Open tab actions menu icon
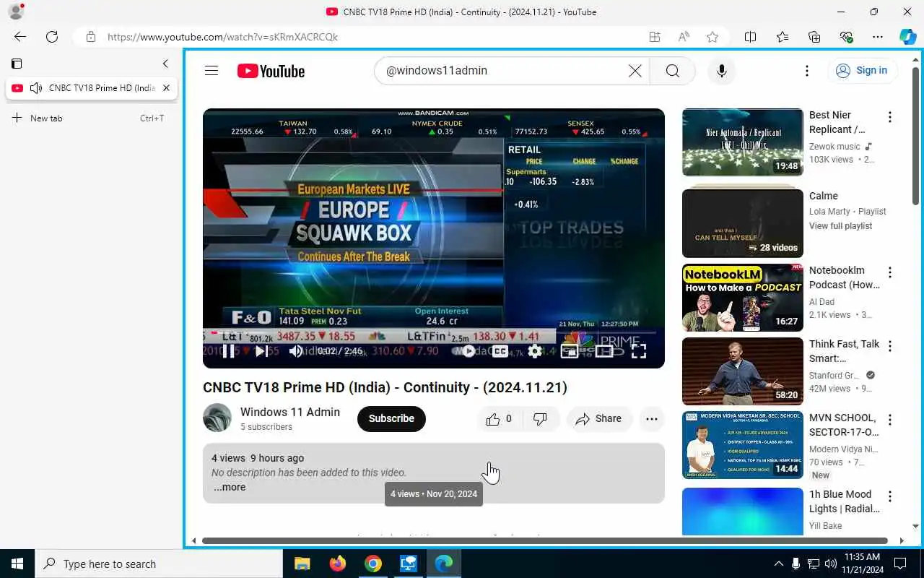The width and height of the screenshot is (924, 578). tap(17, 64)
